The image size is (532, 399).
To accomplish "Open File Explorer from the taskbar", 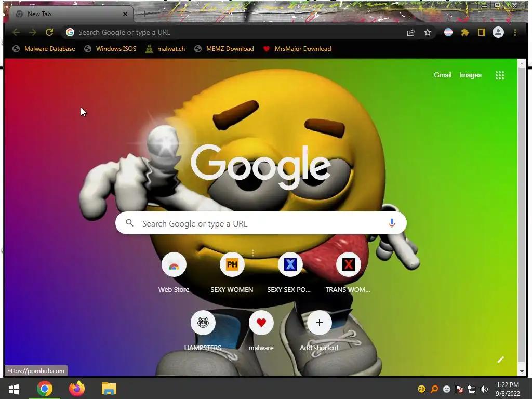I will tap(109, 389).
